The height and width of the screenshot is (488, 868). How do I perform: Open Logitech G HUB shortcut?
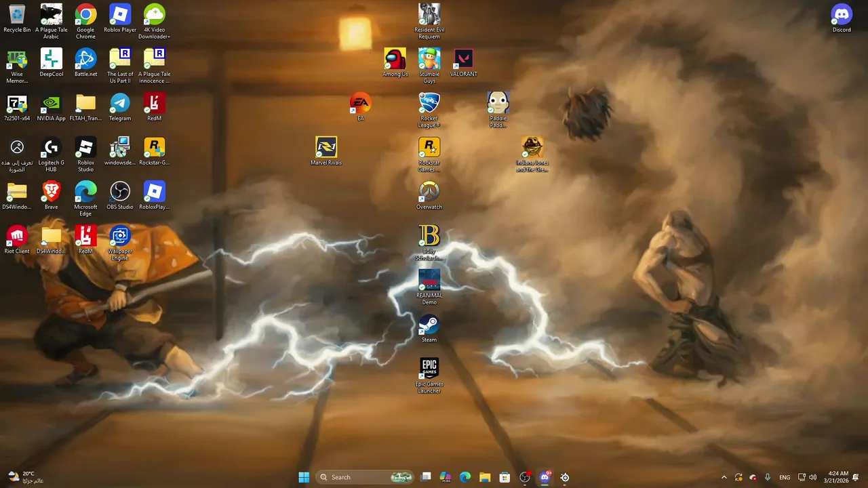pos(52,155)
